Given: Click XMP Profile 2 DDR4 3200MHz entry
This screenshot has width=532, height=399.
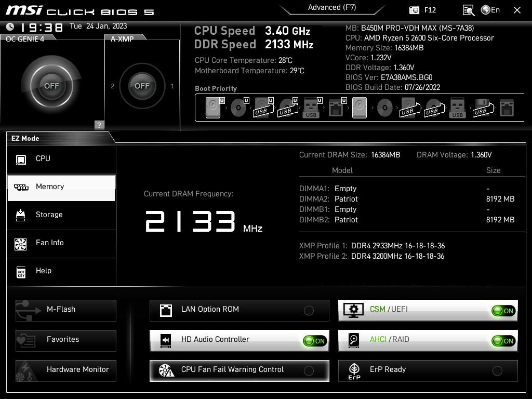Looking at the screenshot, I should click(x=372, y=256).
